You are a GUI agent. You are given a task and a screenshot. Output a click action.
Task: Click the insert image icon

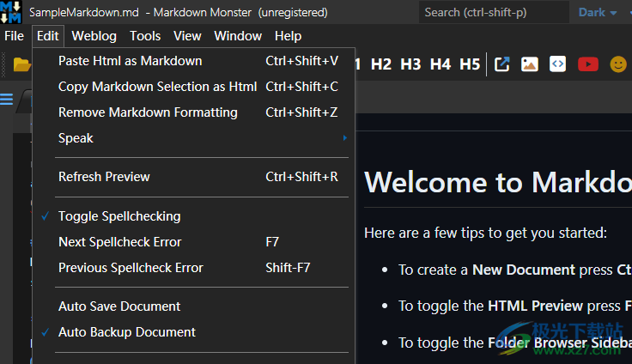click(530, 64)
